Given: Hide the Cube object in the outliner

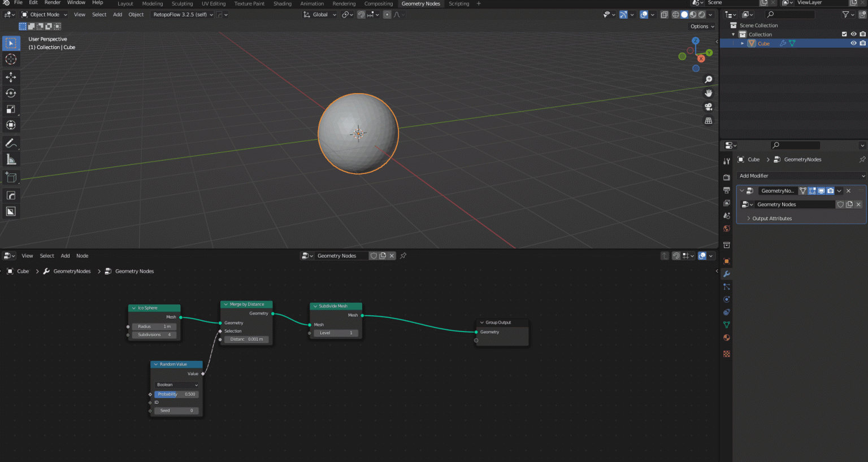Looking at the screenshot, I should [x=853, y=43].
